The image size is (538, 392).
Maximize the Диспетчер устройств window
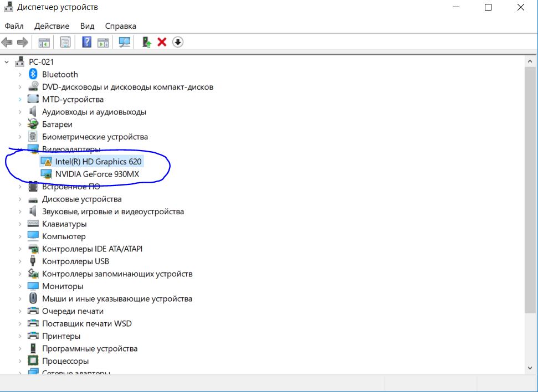pyautogui.click(x=488, y=7)
